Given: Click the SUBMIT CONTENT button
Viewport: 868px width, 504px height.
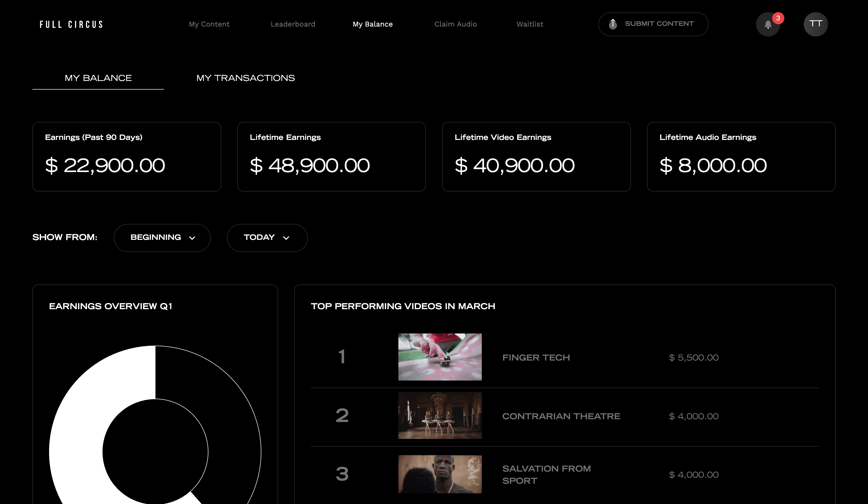Looking at the screenshot, I should (653, 24).
